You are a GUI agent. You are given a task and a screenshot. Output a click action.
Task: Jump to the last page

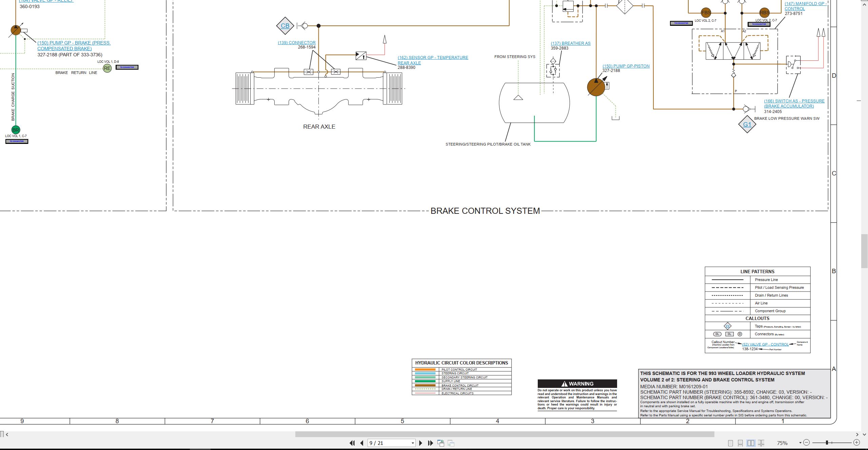pos(431,443)
